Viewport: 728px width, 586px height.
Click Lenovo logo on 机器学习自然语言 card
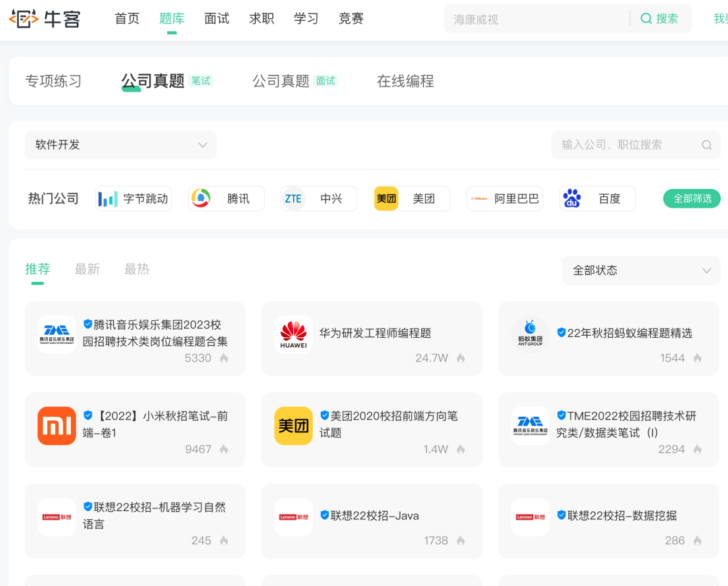pos(57,517)
